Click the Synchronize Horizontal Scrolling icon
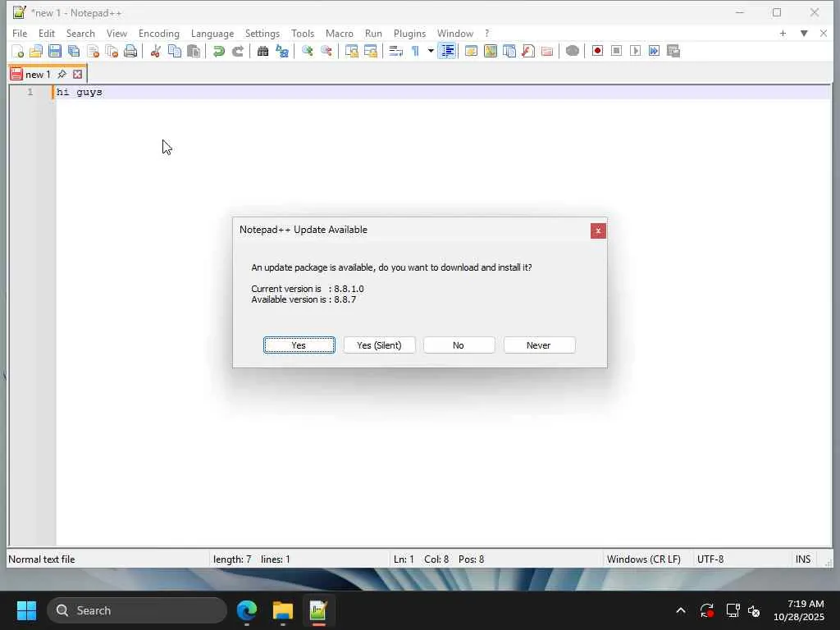The height and width of the screenshot is (630, 840). [x=370, y=51]
